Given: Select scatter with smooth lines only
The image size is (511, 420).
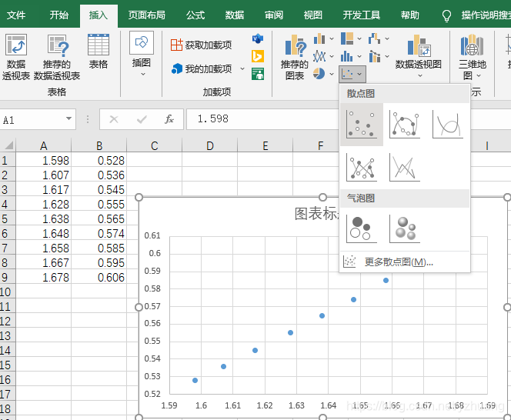Looking at the screenshot, I should pos(448,125).
